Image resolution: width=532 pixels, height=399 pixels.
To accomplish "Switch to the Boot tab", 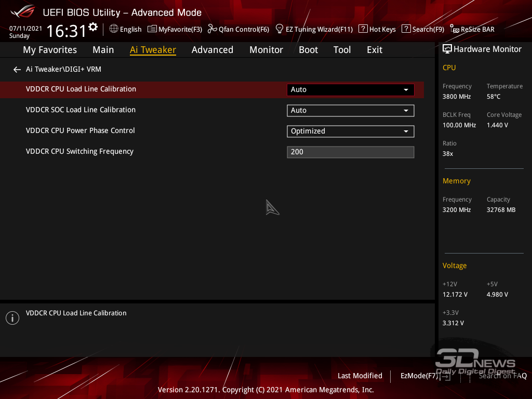I will pyautogui.click(x=308, y=50).
